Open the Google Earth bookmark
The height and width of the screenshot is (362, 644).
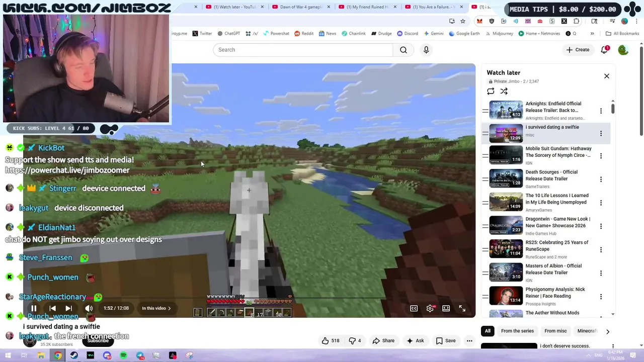tap(465, 34)
